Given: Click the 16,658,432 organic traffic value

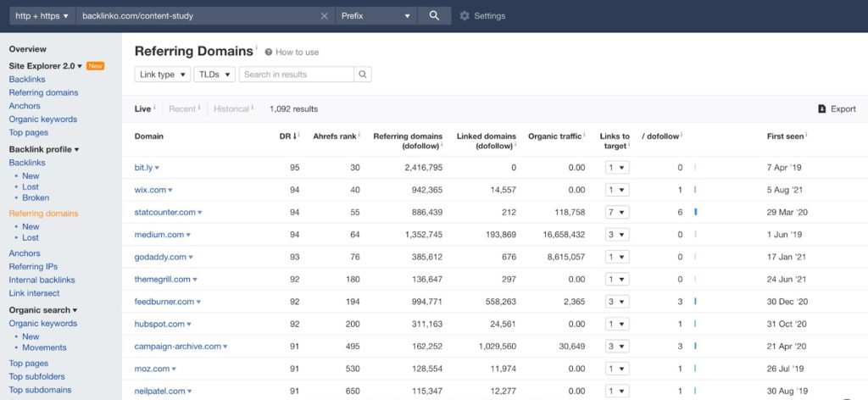Looking at the screenshot, I should click(564, 235).
